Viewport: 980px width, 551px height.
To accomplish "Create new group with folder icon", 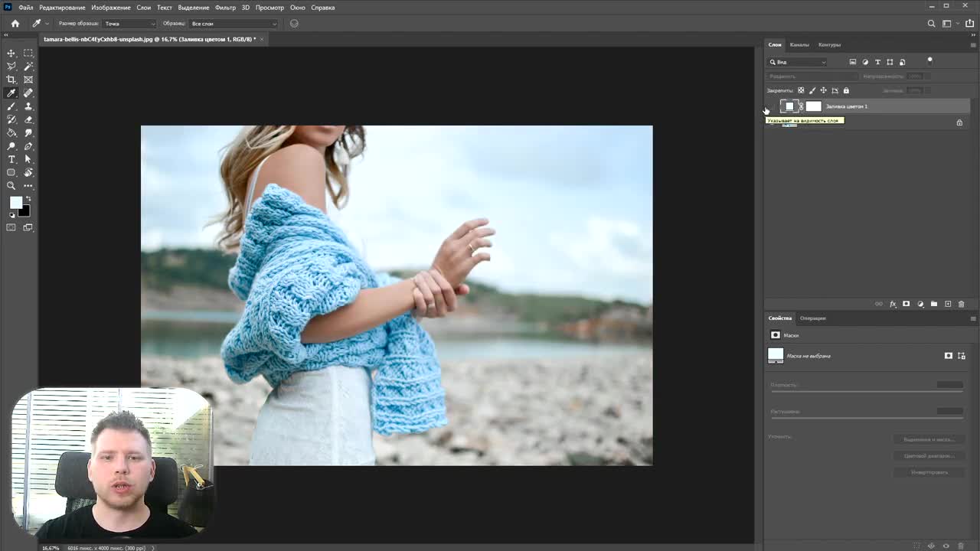I will (934, 304).
